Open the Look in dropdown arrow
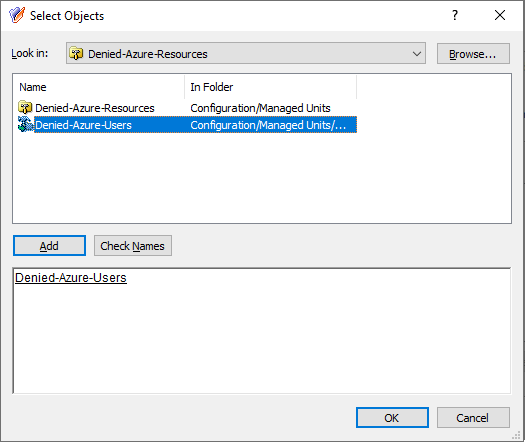This screenshot has width=525, height=442. point(417,54)
